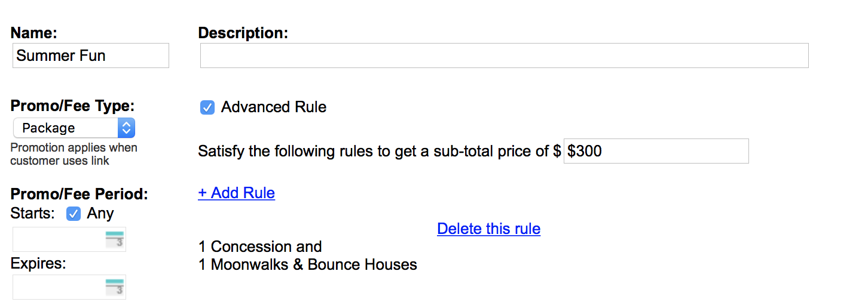Uncheck the Advanced Rule checkbox

(x=207, y=107)
